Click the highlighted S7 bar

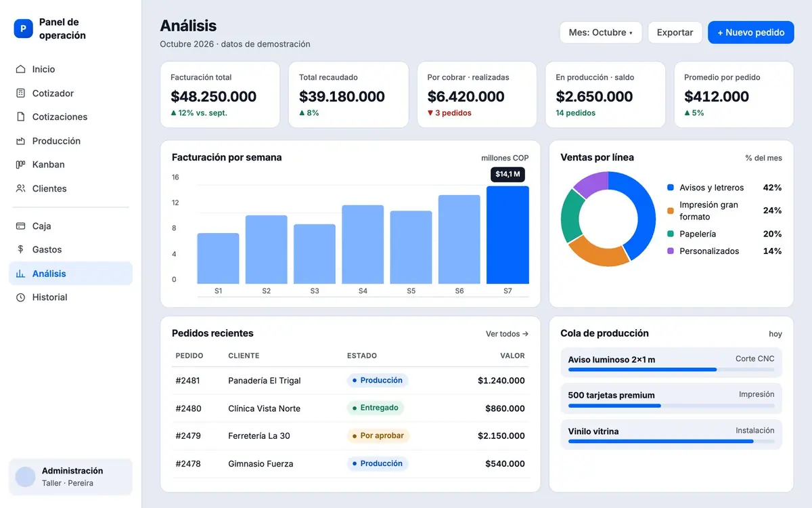[x=507, y=235]
